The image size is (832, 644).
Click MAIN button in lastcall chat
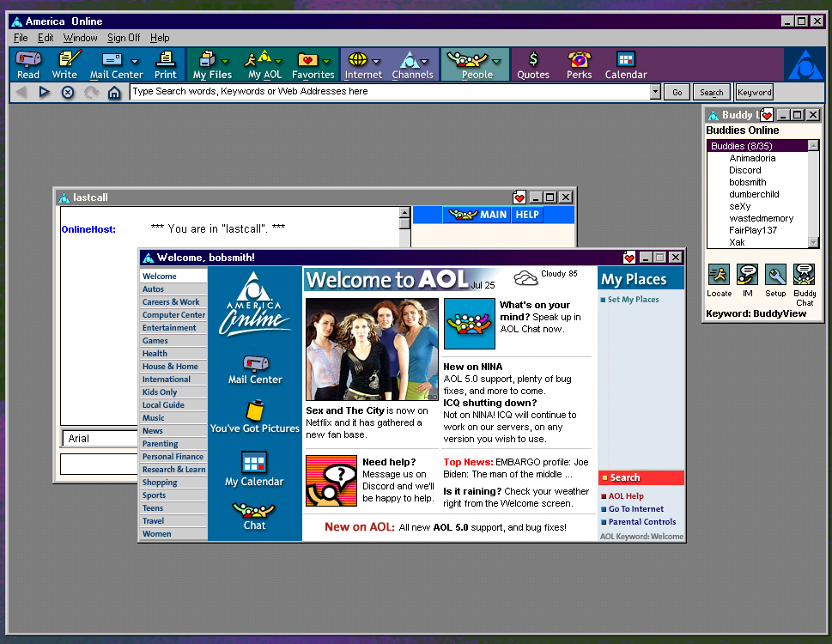[477, 215]
